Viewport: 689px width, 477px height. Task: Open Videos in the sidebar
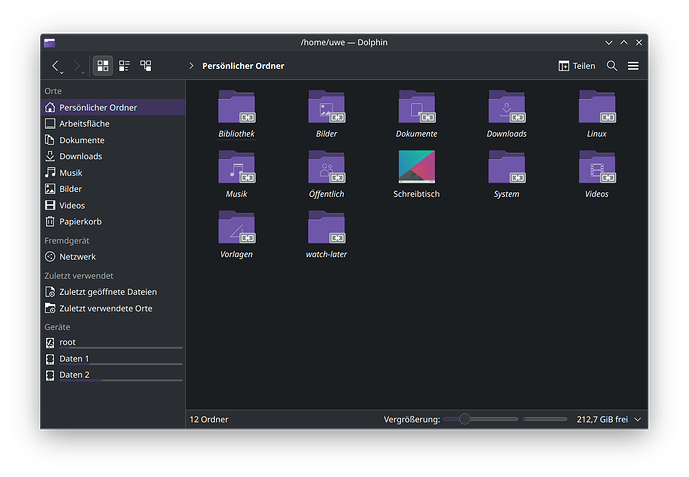click(x=113, y=205)
